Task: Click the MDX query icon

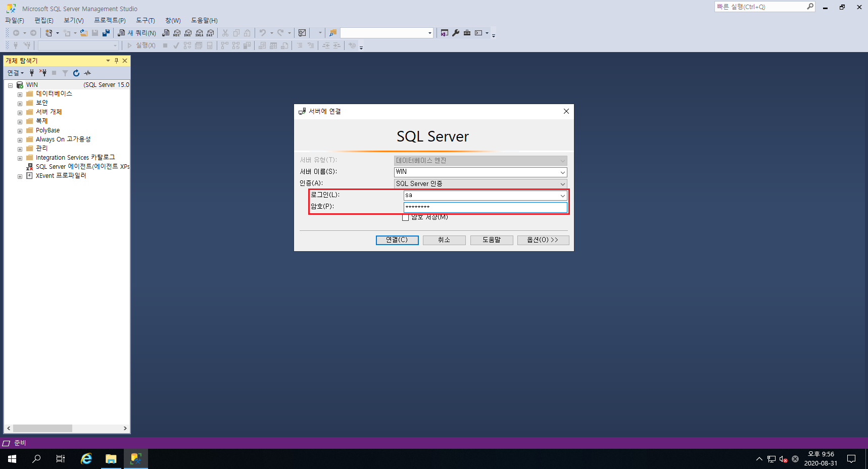Action: 177,33
